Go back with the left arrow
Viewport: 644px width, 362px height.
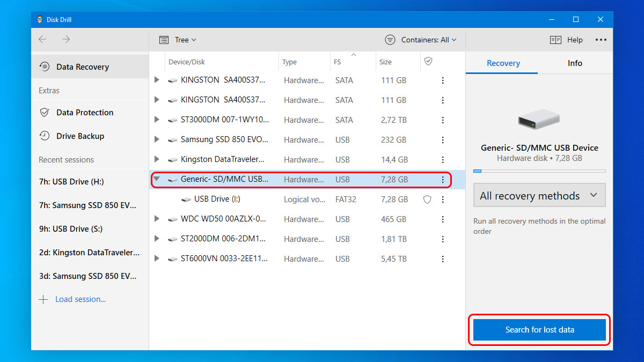42,40
